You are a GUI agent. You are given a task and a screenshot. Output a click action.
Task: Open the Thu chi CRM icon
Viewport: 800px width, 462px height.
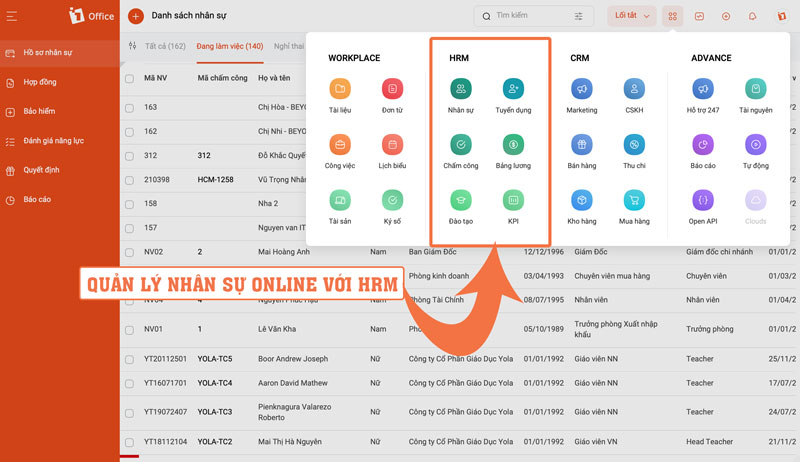pyautogui.click(x=634, y=145)
